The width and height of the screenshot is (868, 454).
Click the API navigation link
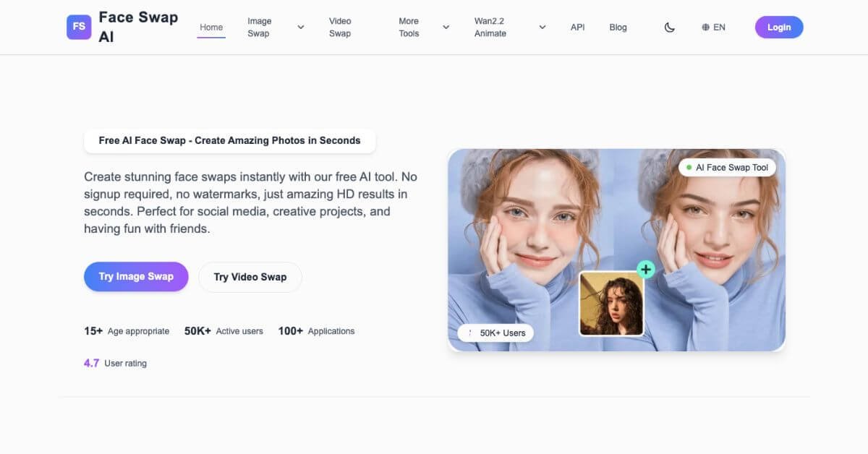click(577, 27)
